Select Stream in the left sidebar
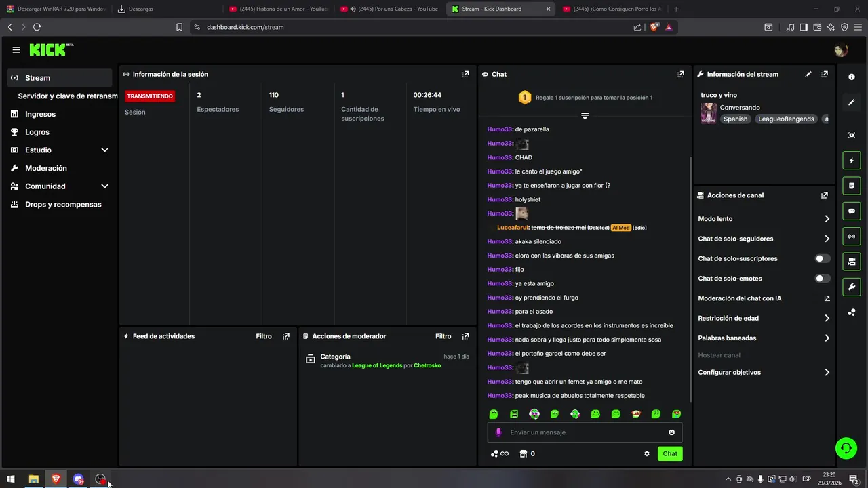 click(60, 78)
